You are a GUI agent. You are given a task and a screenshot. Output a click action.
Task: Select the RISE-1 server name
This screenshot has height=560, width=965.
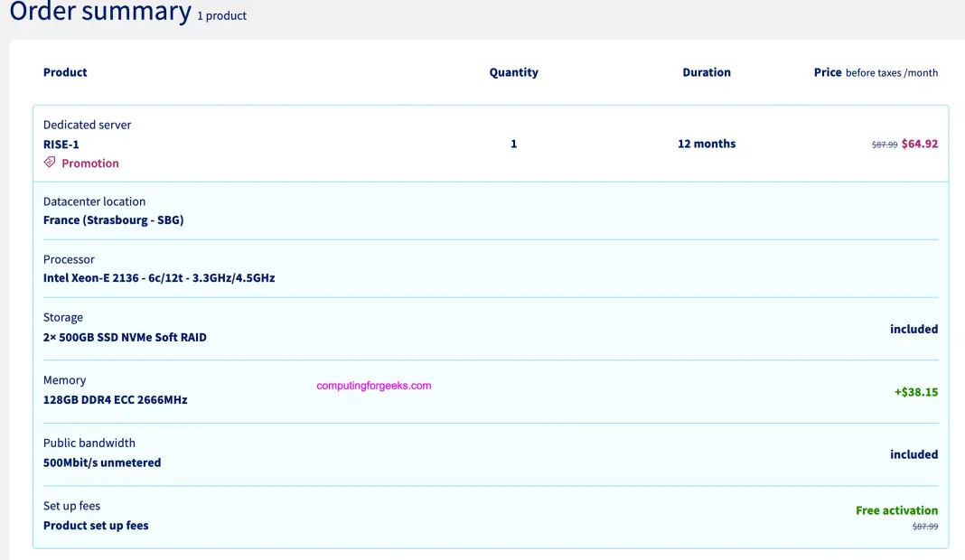[x=61, y=144]
